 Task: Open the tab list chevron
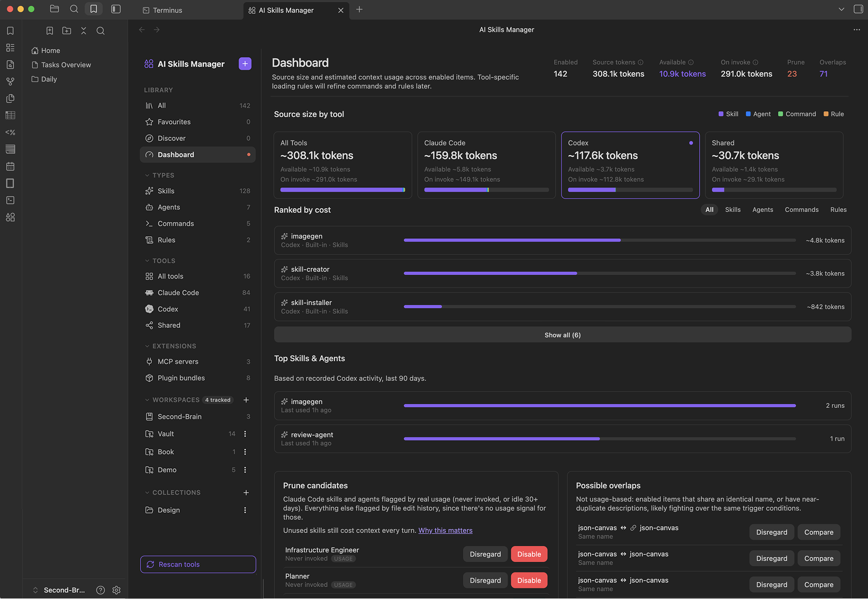click(x=842, y=9)
